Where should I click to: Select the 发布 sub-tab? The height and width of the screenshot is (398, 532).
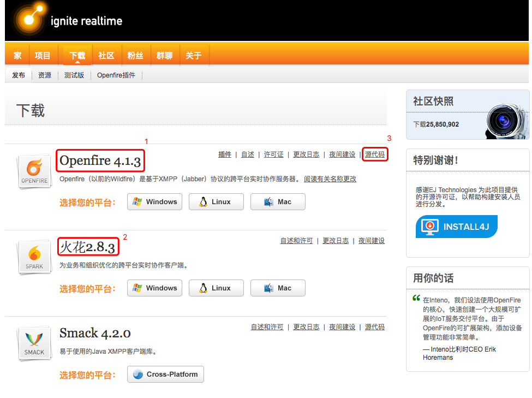[x=19, y=75]
